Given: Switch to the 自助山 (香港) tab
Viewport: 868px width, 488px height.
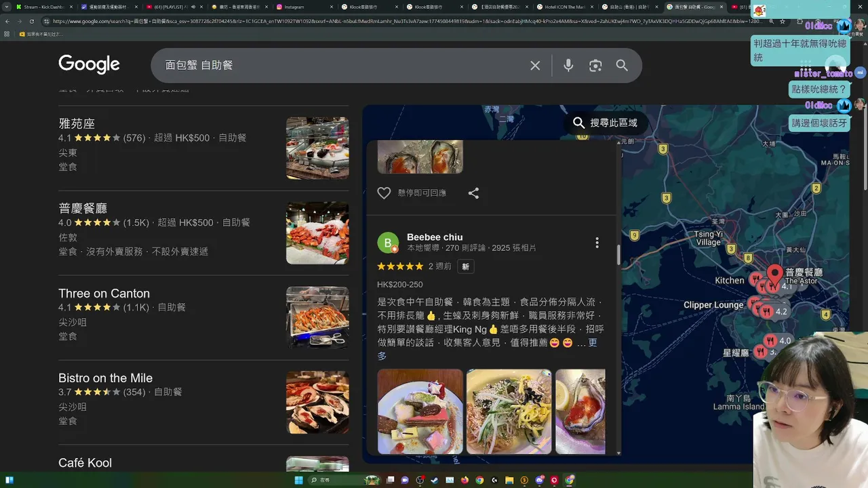Looking at the screenshot, I should point(631,7).
